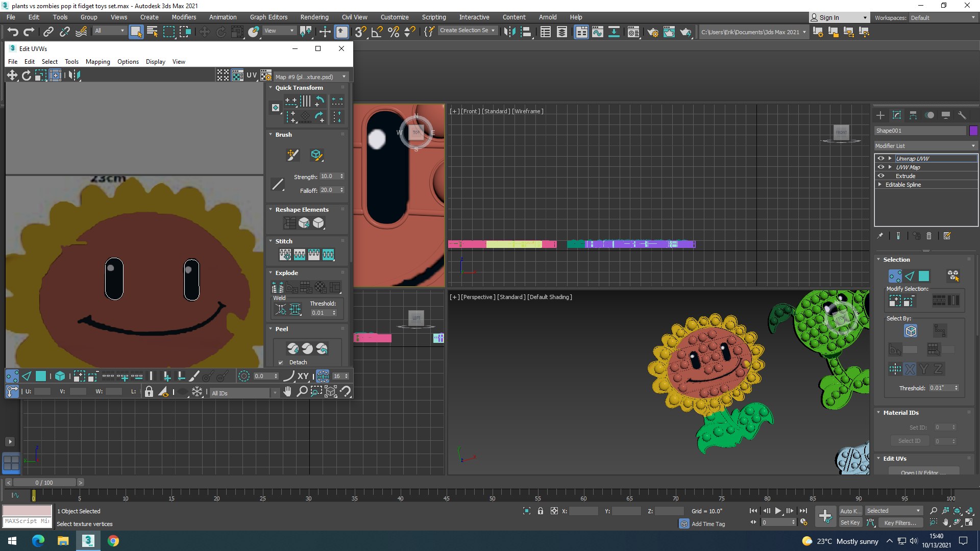Toggle the Detach checkbox under Peel
The height and width of the screenshot is (551, 980).
click(281, 363)
